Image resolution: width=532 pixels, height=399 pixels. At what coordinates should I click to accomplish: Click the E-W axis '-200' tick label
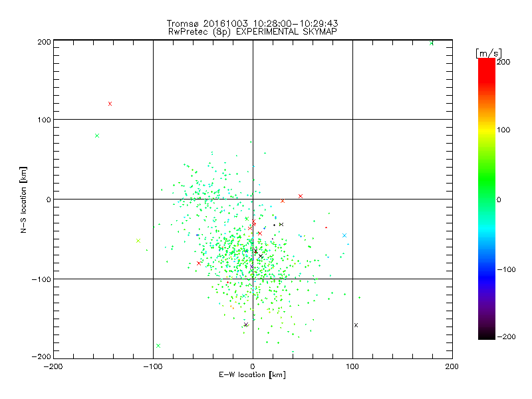(x=53, y=366)
